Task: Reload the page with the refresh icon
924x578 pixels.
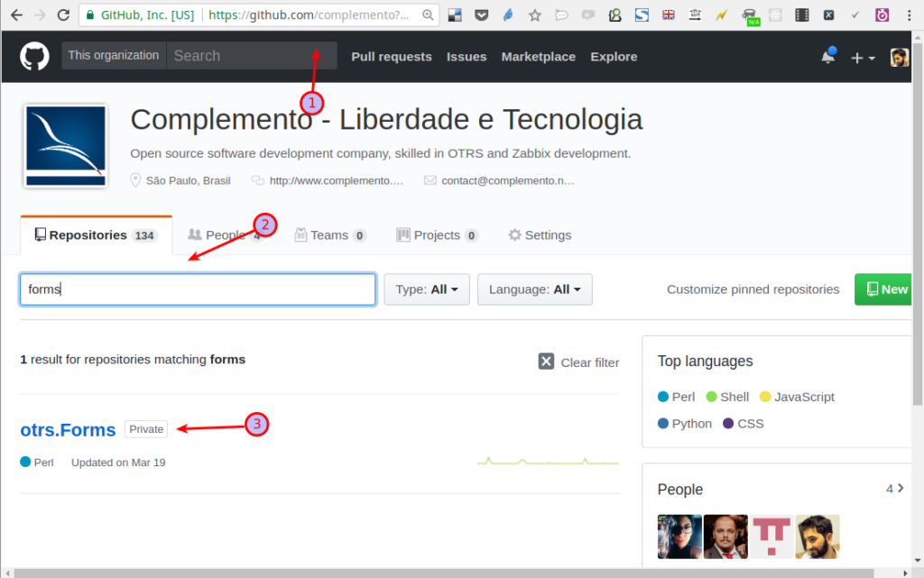Action: coord(64,14)
